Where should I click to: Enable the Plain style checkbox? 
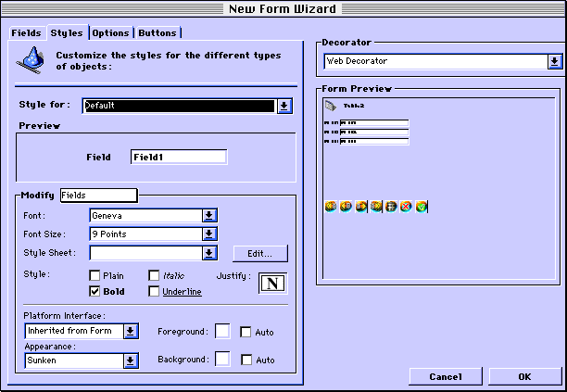coord(94,276)
